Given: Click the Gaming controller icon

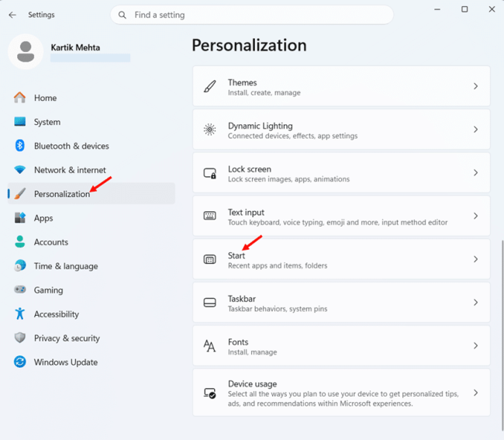Looking at the screenshot, I should 19,289.
